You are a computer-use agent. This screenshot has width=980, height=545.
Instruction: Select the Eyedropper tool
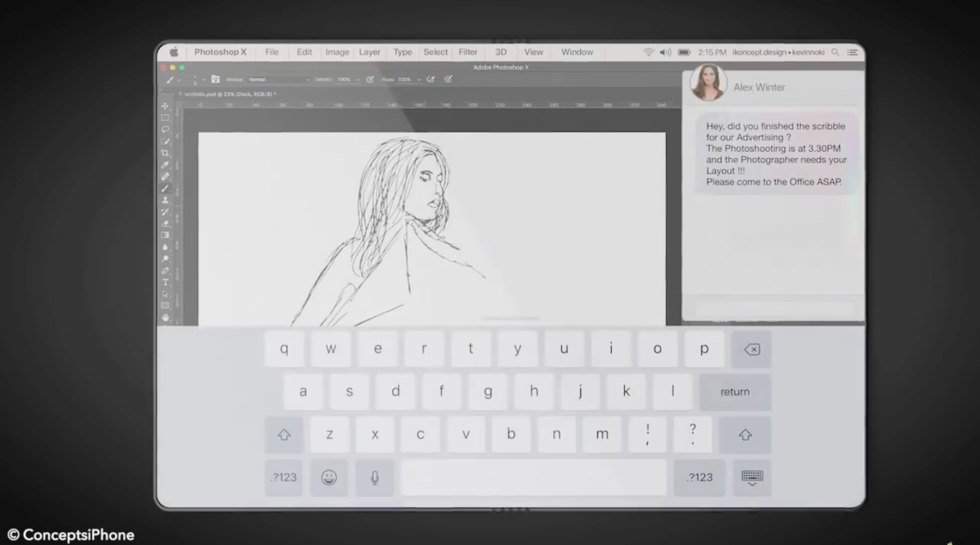tap(165, 165)
